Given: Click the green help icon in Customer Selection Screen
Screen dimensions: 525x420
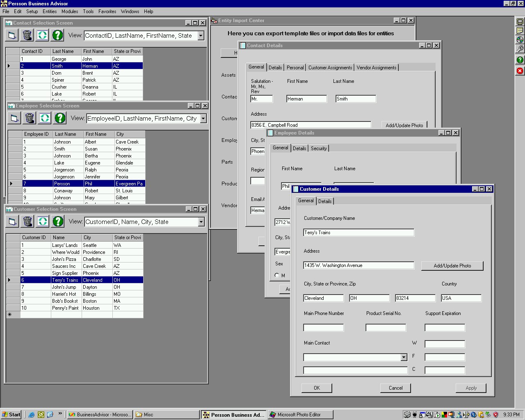Looking at the screenshot, I should pyautogui.click(x=58, y=221).
